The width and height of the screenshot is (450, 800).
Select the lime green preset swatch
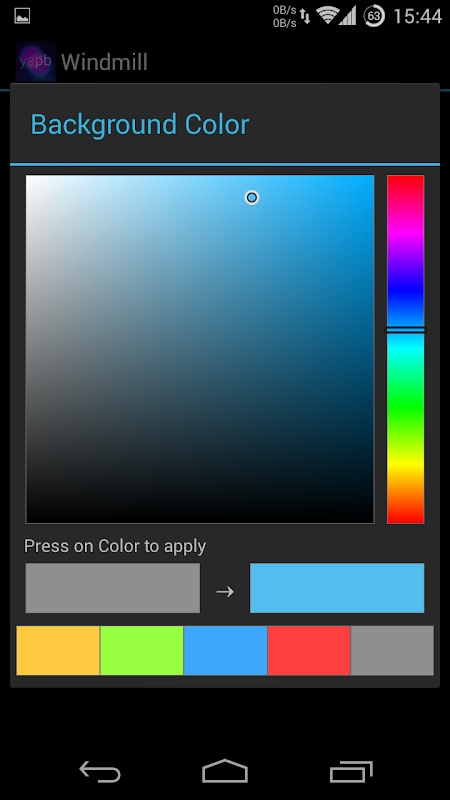pyautogui.click(x=142, y=651)
